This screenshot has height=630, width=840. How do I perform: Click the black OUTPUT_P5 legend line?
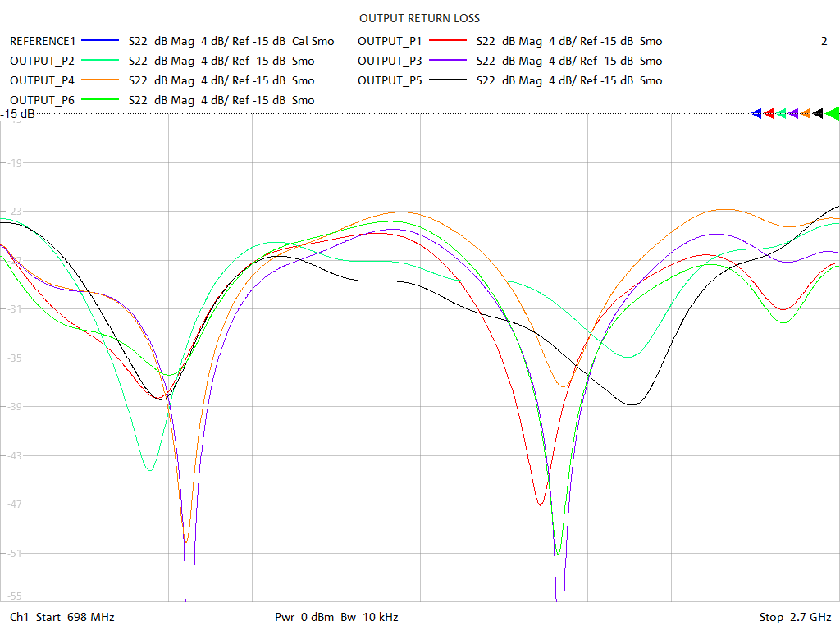(x=448, y=80)
